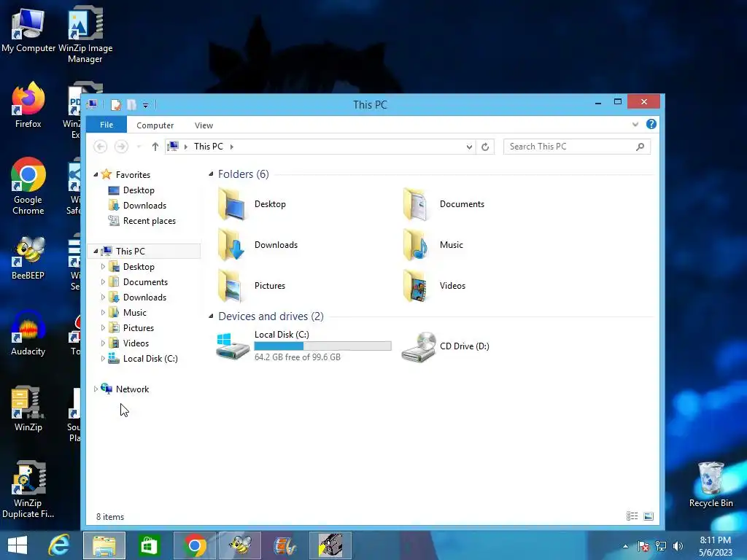Expand Local Disk (C:) in navigation tree

click(x=103, y=359)
